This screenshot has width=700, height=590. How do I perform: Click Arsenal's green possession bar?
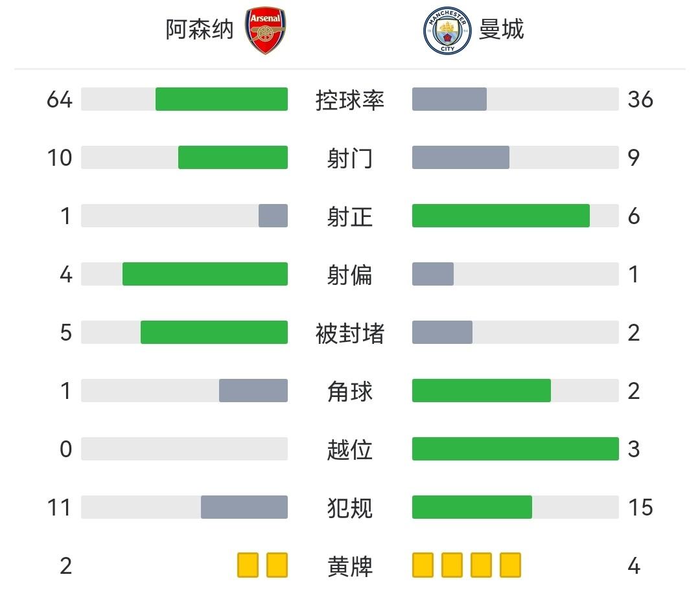(221, 99)
